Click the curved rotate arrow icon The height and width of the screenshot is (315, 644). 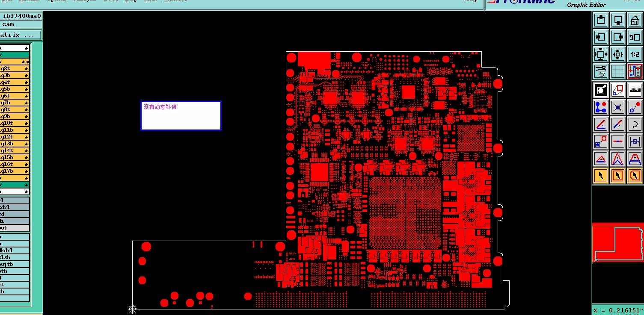click(635, 124)
